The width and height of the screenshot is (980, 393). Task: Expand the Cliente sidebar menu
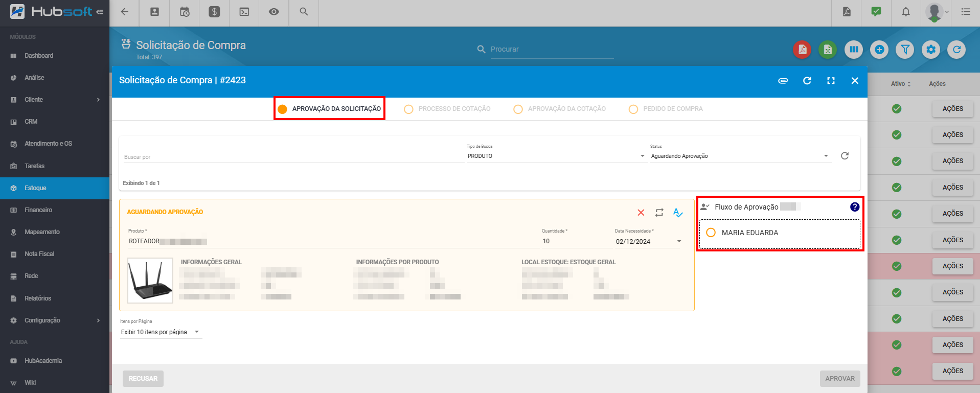[x=55, y=100]
